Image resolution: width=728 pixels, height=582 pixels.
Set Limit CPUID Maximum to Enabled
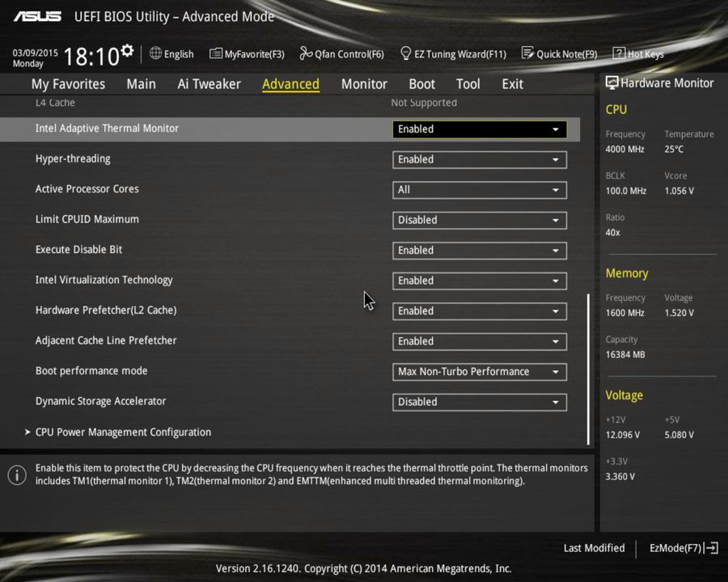(x=479, y=220)
